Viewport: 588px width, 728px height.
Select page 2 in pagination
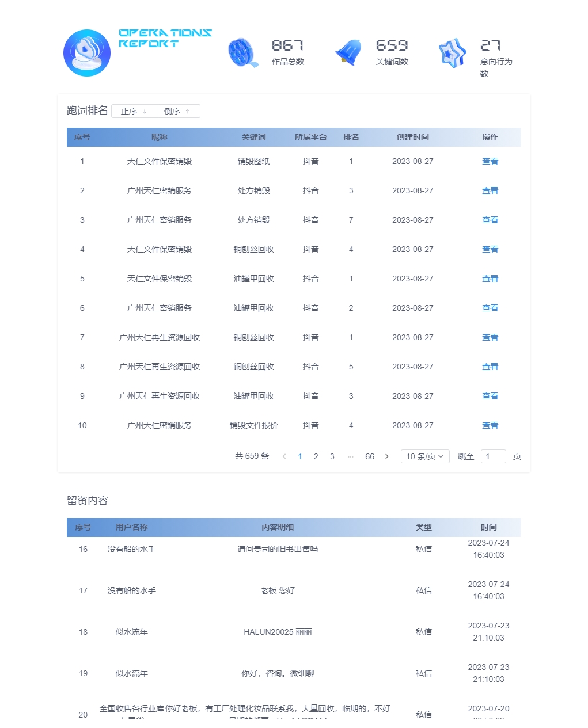316,456
